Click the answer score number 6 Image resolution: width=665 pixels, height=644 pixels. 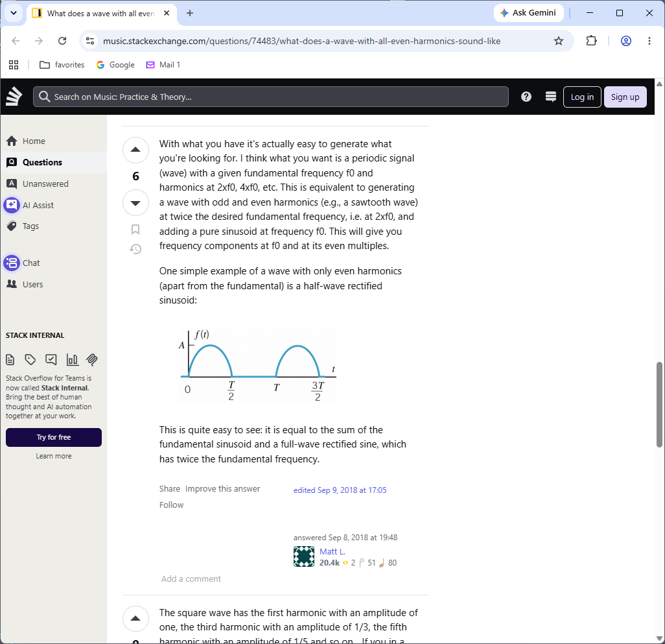coord(135,176)
